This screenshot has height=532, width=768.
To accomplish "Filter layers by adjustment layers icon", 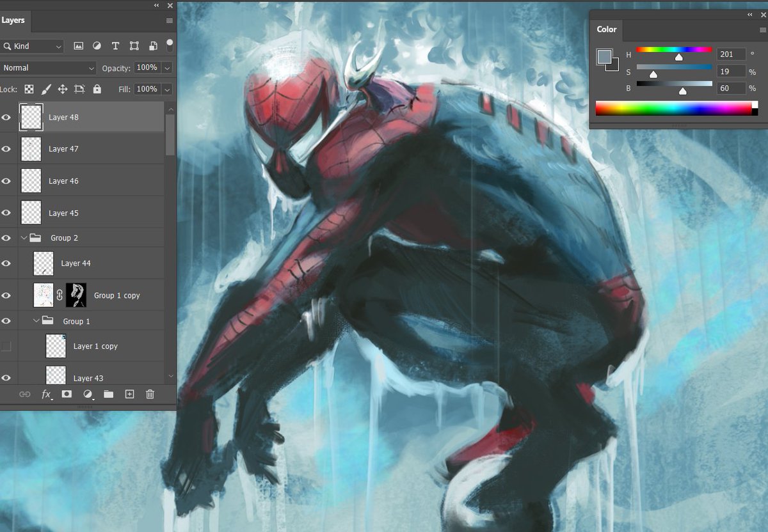I will (97, 46).
